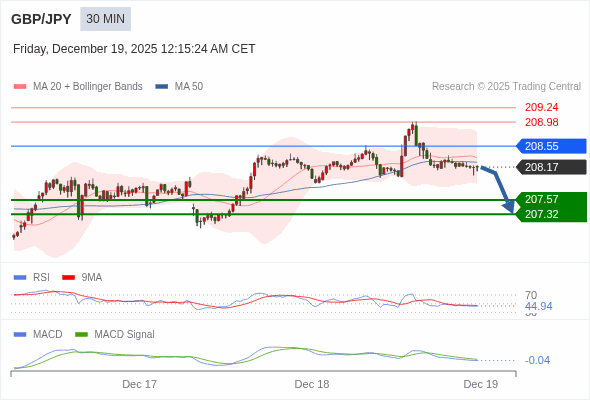Click the green 207.32 support tag
The width and height of the screenshot is (590, 400).
click(551, 214)
